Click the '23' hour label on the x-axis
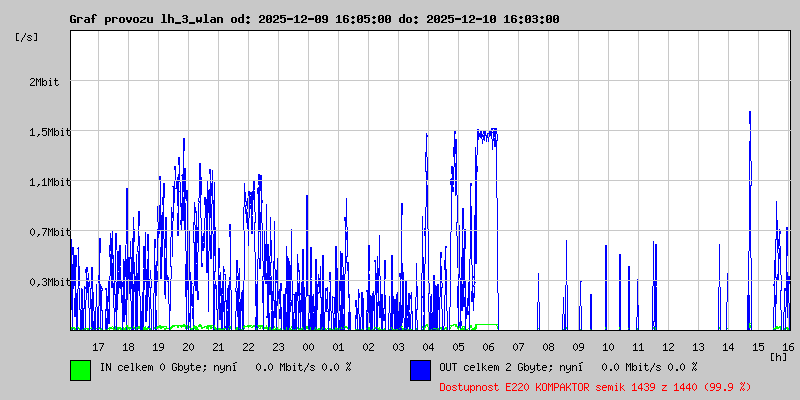This screenshot has height=400, width=800. click(x=279, y=347)
